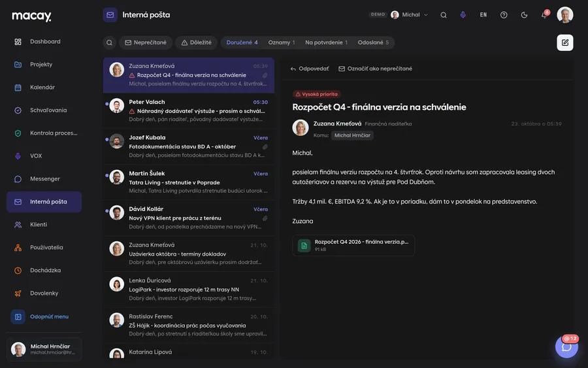Open the user avatar in top right corner
Viewport: 588px width, 368px height.
[564, 15]
